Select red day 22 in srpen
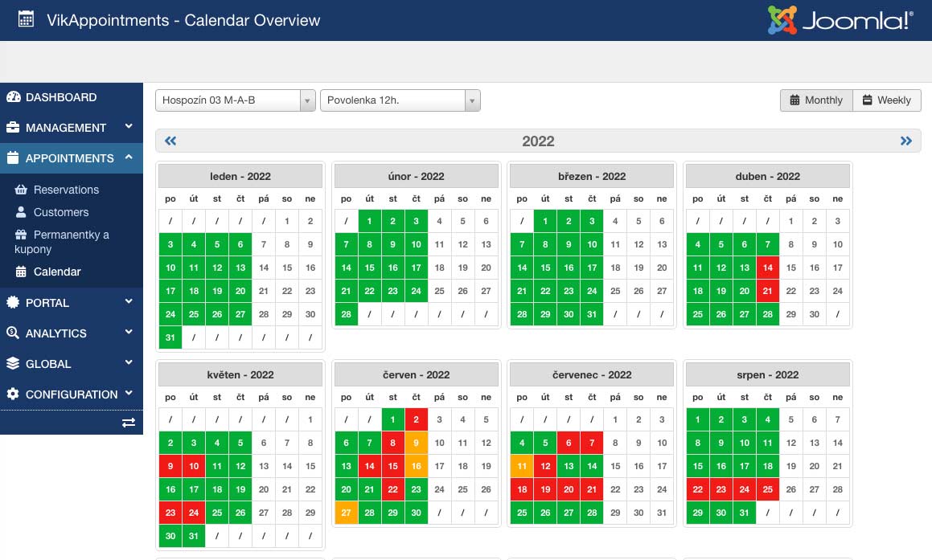 [x=698, y=489]
